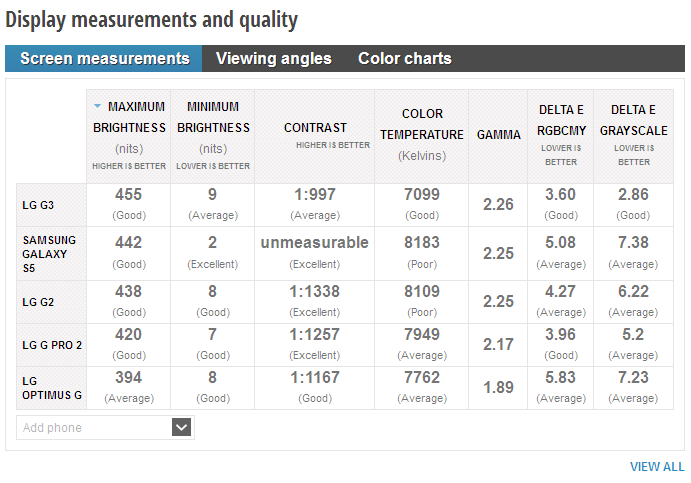The width and height of the screenshot is (691, 483).
Task: Click the 2.17 gamma value
Action: click(498, 345)
